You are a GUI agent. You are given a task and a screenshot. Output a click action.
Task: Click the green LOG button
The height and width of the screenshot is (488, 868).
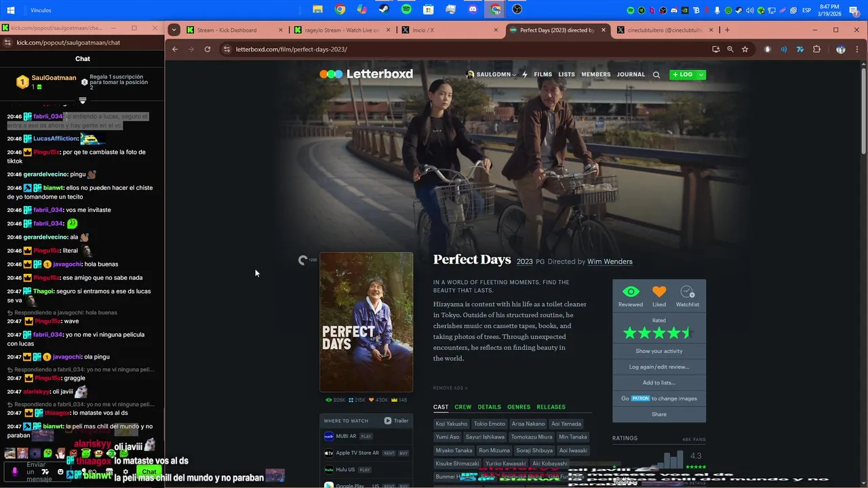[683, 75]
